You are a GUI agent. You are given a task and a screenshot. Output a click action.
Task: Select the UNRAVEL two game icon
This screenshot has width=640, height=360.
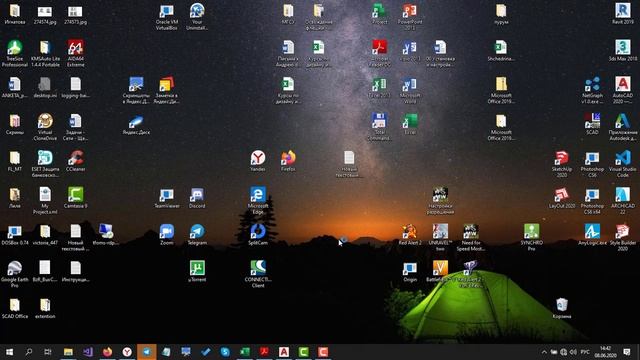point(440,237)
